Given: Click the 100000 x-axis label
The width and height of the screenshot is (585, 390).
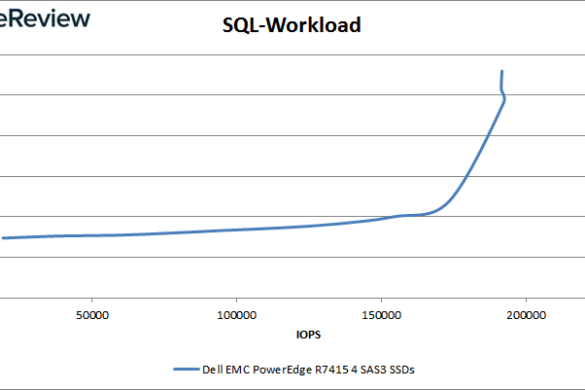Looking at the screenshot, I should (x=237, y=315).
